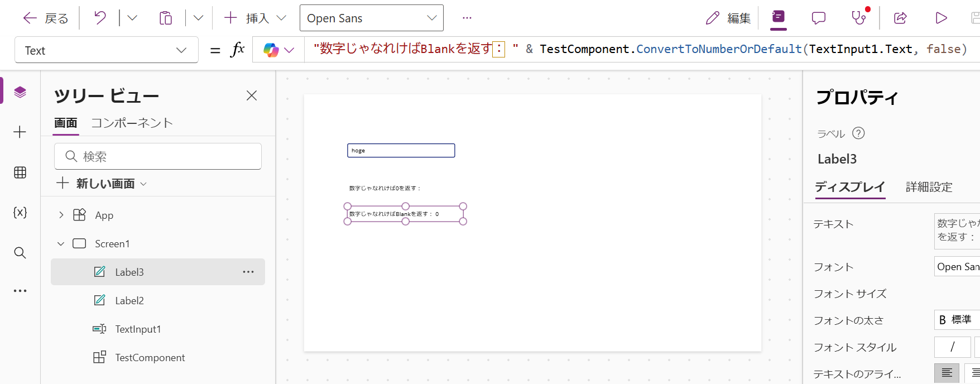Click the share icon
This screenshot has width=980, height=384.
click(x=900, y=18)
